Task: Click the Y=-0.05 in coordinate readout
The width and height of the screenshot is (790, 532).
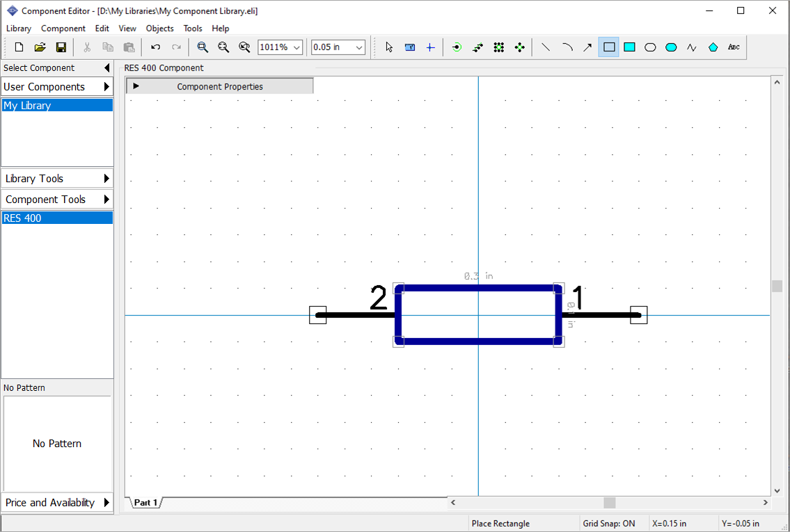Action: coord(740,524)
